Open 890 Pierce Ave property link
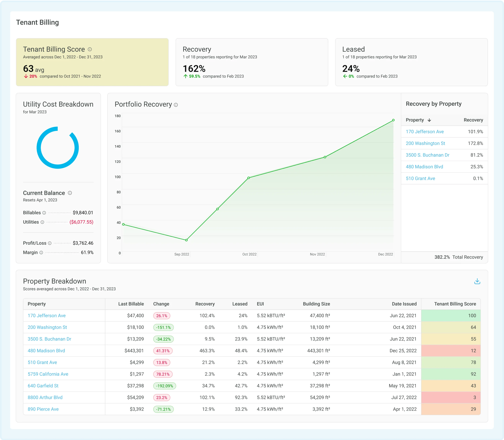The width and height of the screenshot is (504, 440). click(43, 409)
